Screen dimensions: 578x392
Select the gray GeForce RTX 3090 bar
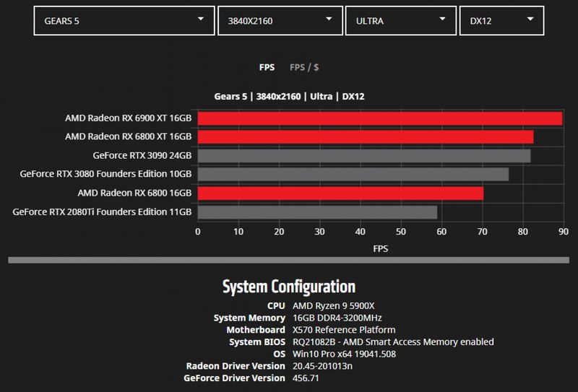click(364, 156)
